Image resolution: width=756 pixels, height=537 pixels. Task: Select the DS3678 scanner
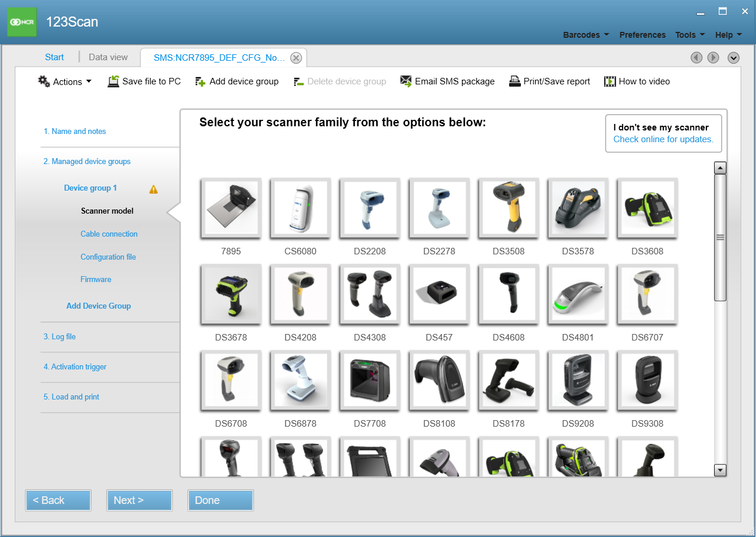pos(231,294)
